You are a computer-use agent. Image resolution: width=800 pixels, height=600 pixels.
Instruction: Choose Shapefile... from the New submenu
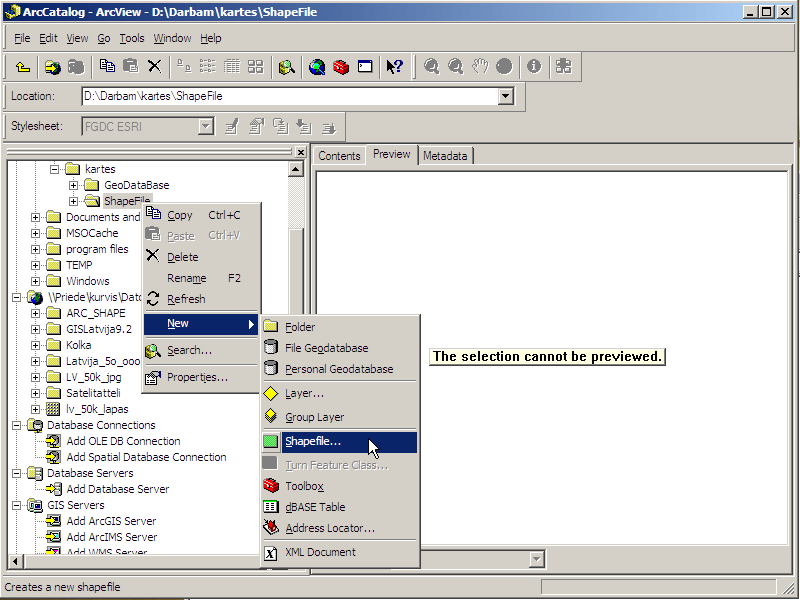pyautogui.click(x=339, y=442)
